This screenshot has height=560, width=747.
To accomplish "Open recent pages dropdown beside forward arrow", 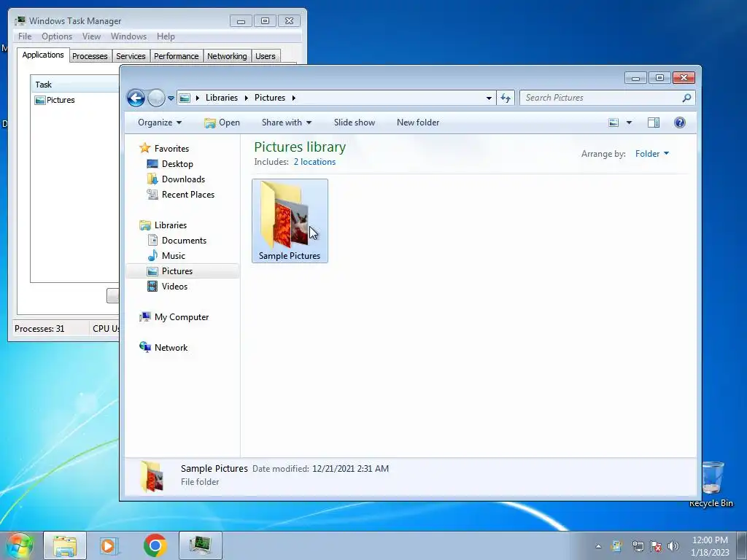I will click(171, 98).
